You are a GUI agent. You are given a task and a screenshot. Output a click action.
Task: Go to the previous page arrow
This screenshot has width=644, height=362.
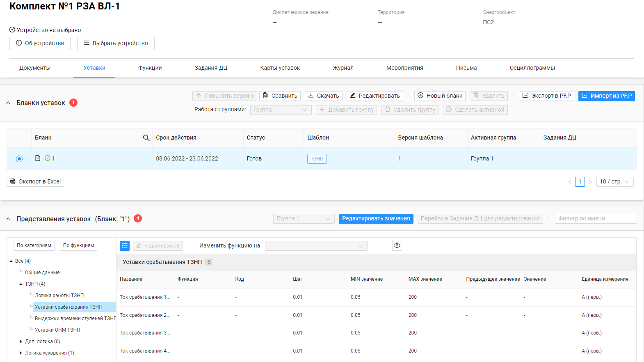click(x=569, y=182)
